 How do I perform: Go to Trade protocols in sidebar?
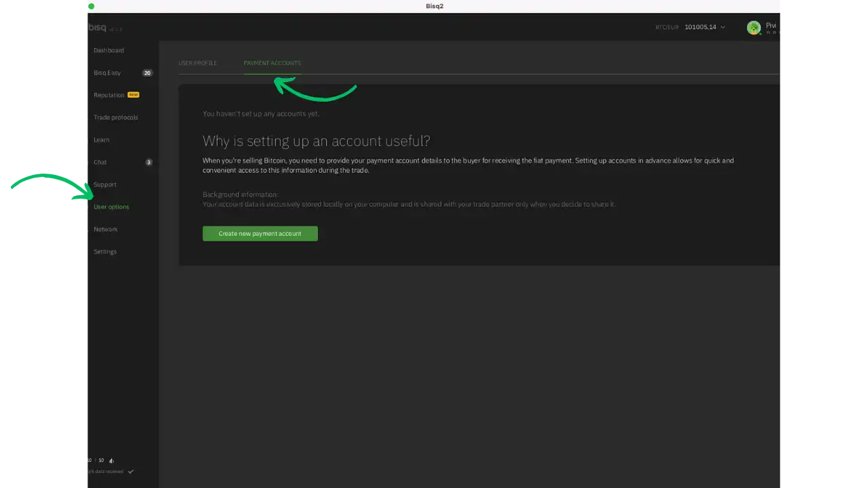click(115, 118)
